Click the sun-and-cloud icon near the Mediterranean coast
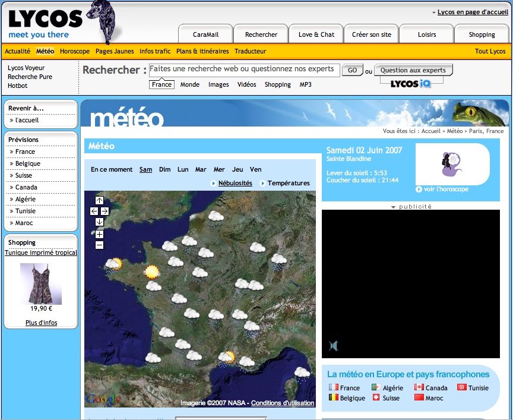Viewport: 513px width, 420px height. [227, 358]
